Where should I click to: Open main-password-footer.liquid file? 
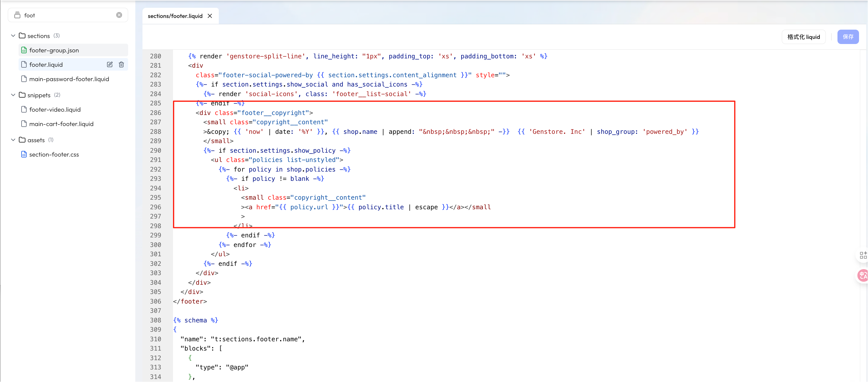point(73,79)
